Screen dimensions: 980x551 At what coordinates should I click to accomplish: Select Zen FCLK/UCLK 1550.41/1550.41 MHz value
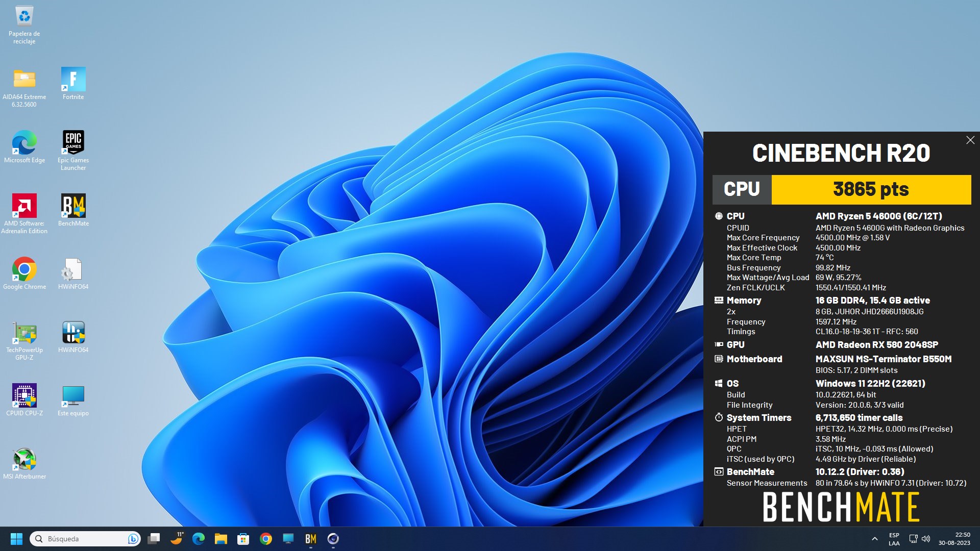coord(851,288)
